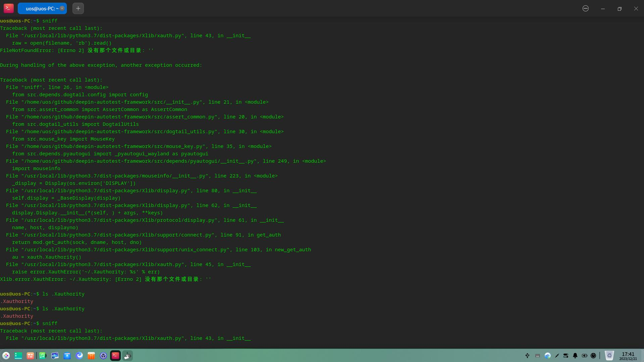Image resolution: width=644 pixels, height=362 pixels.
Task: Open the launcher from the dock
Action: tap(6, 356)
